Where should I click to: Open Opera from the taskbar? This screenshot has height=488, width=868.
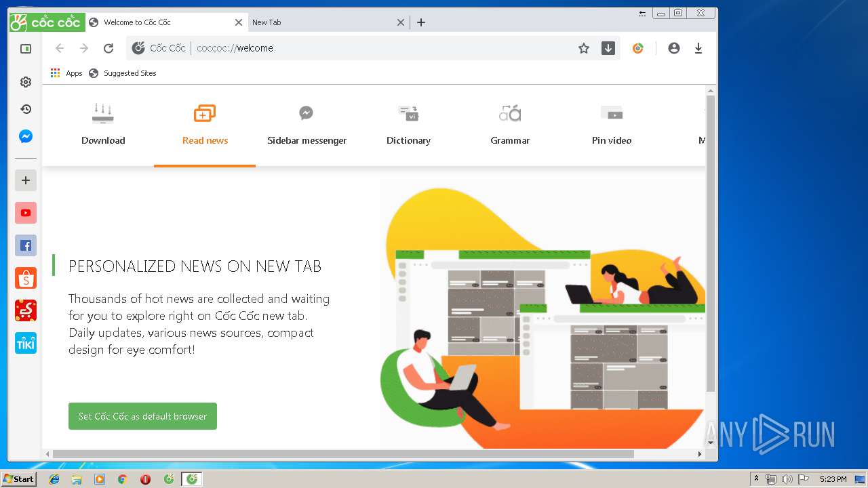coord(145,479)
